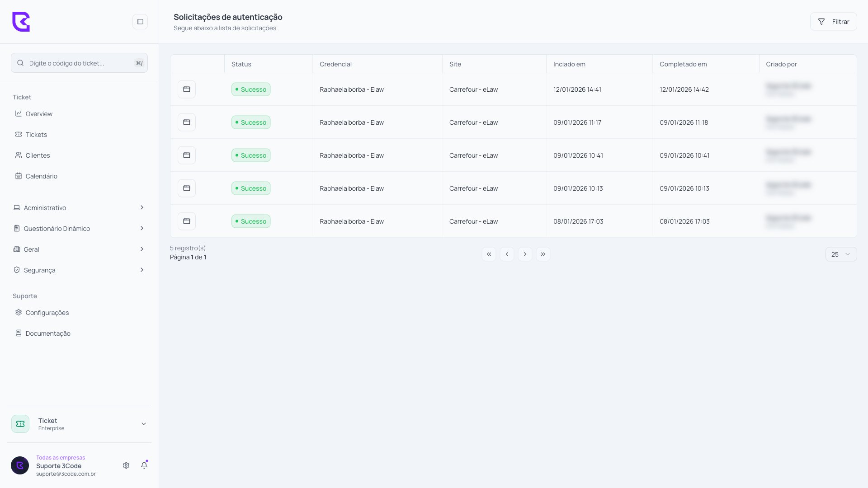Click the Calendário calendar icon
Viewport: 868px width, 488px height.
(19, 176)
